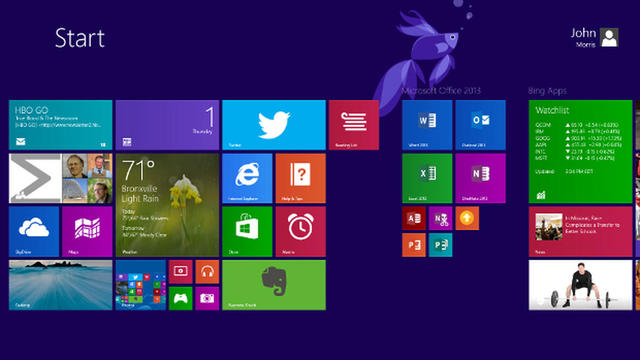Open the weightlifter Health & Fitness tile
This screenshot has height=360, width=640.
click(580, 285)
